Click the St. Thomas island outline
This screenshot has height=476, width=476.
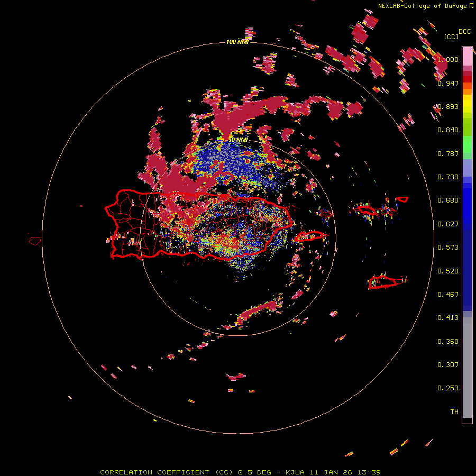pos(368,210)
